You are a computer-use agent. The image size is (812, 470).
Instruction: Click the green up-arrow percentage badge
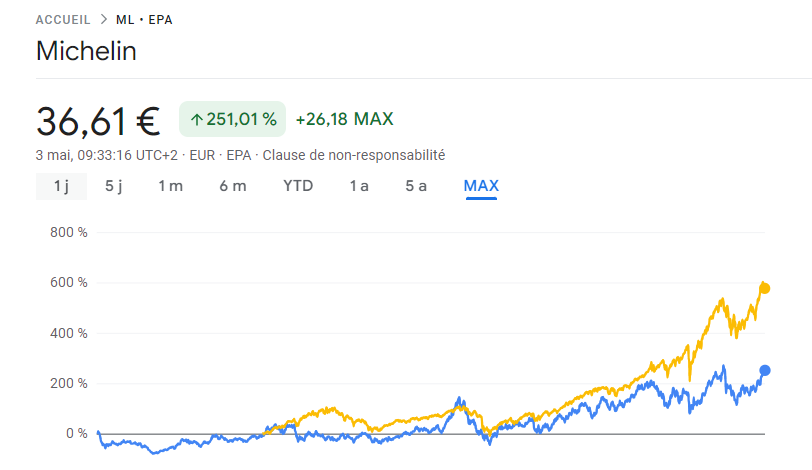[233, 119]
